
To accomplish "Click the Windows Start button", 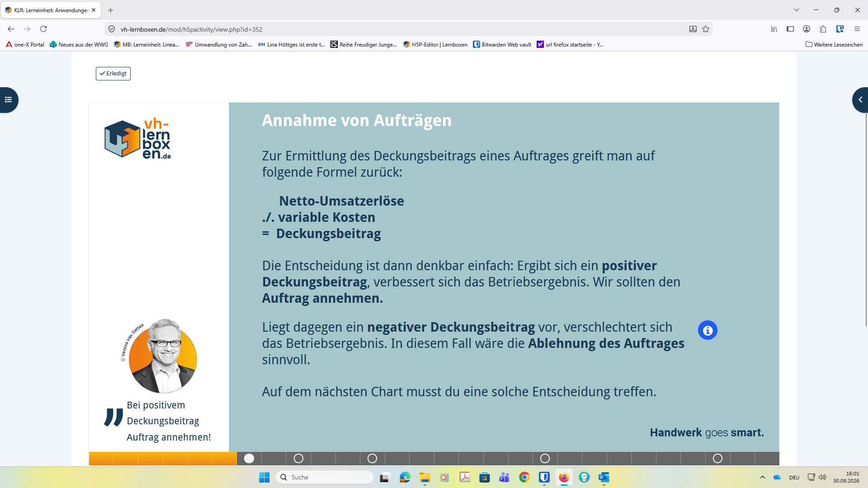I will 264,477.
